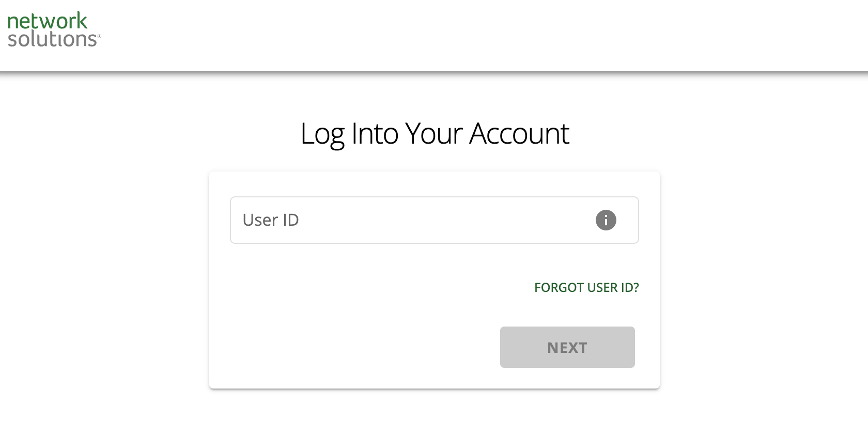
Task: Go to homepage via the header logo
Action: (54, 29)
